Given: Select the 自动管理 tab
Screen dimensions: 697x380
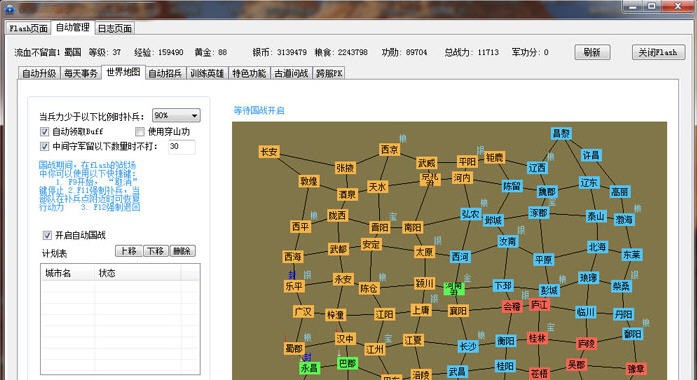Looking at the screenshot, I should pyautogui.click(x=72, y=28).
